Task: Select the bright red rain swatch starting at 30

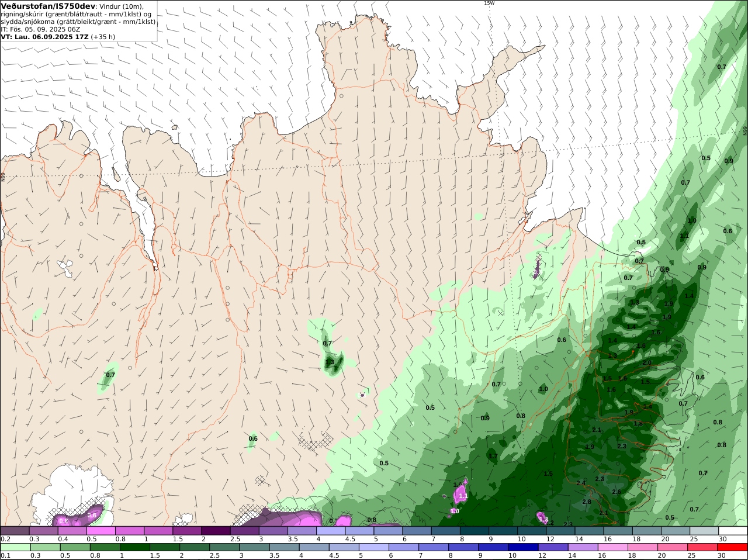Action: (732, 547)
